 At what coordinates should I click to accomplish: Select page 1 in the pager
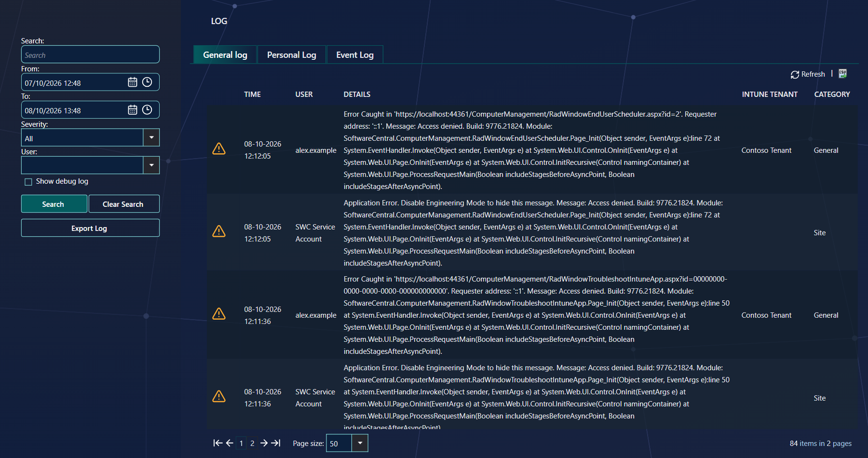pos(241,444)
